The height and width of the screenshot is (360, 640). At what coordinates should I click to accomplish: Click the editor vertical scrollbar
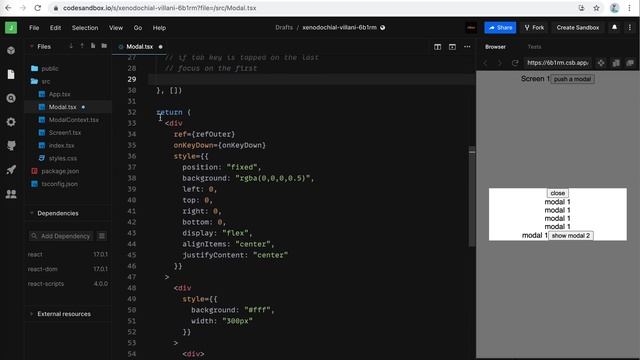472,196
